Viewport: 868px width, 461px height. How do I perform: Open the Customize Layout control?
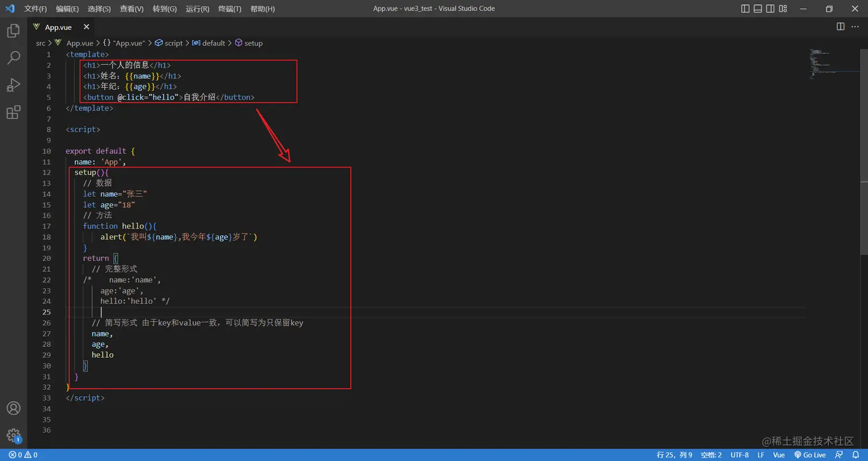784,9
